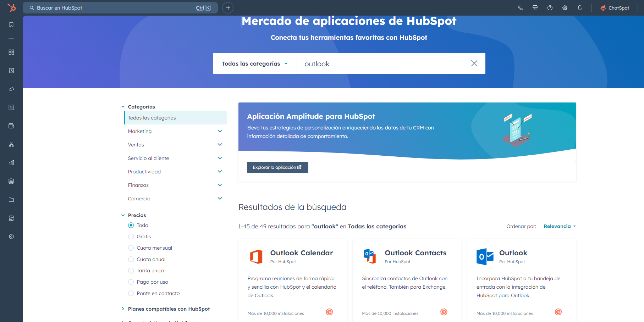Open the settings gear icon

click(565, 8)
